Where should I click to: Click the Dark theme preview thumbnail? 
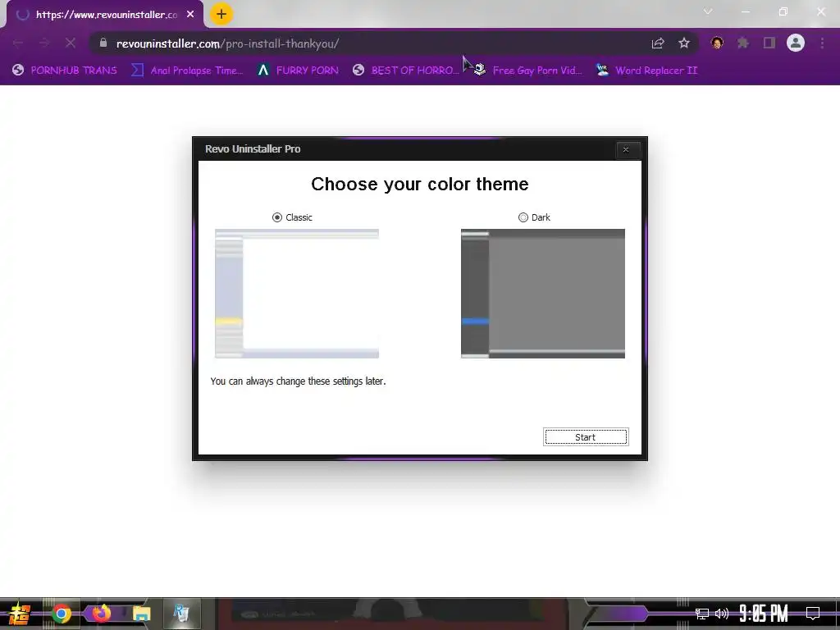(543, 294)
